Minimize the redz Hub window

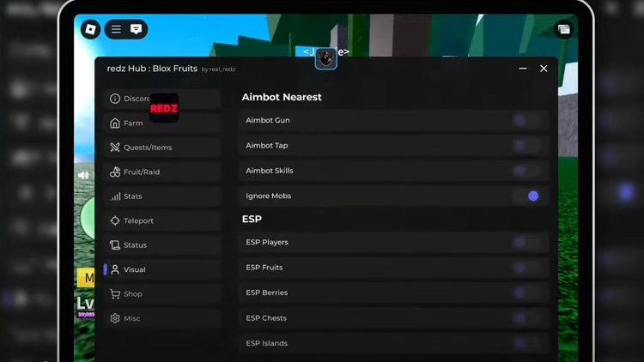(523, 69)
